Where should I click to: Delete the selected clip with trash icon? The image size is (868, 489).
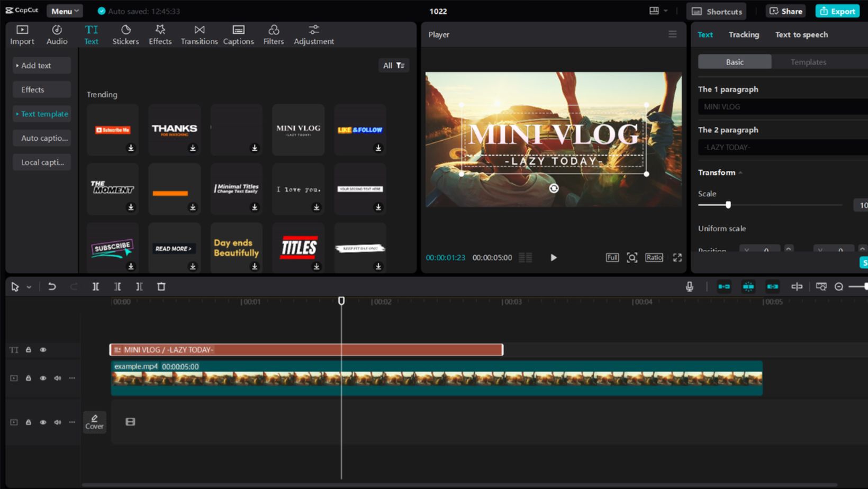pyautogui.click(x=161, y=286)
